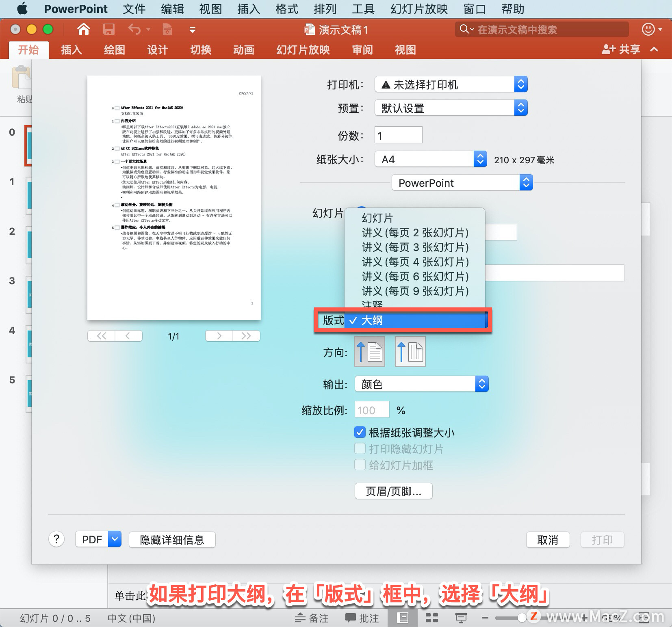Open the Window menu in menu bar
Screen dimensions: 672x627
click(x=474, y=9)
